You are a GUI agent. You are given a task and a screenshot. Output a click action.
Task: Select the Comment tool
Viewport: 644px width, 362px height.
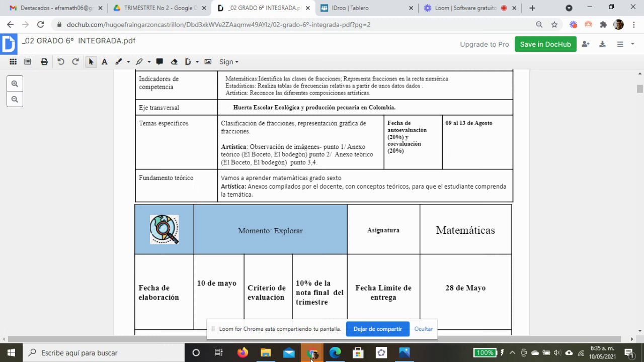159,62
